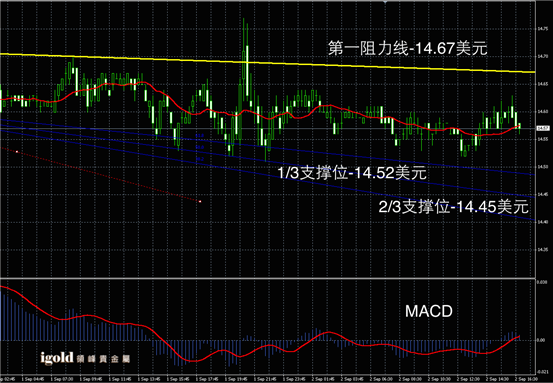This screenshot has height=383, width=553.
Task: Select the upper-left red trendline anchor point
Action: click(x=17, y=152)
